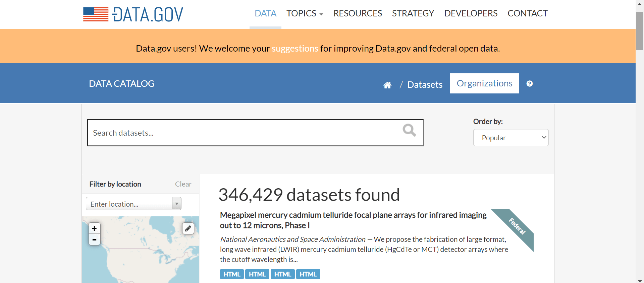
Task: Click the second HTML resource badge
Action: pos(257,274)
